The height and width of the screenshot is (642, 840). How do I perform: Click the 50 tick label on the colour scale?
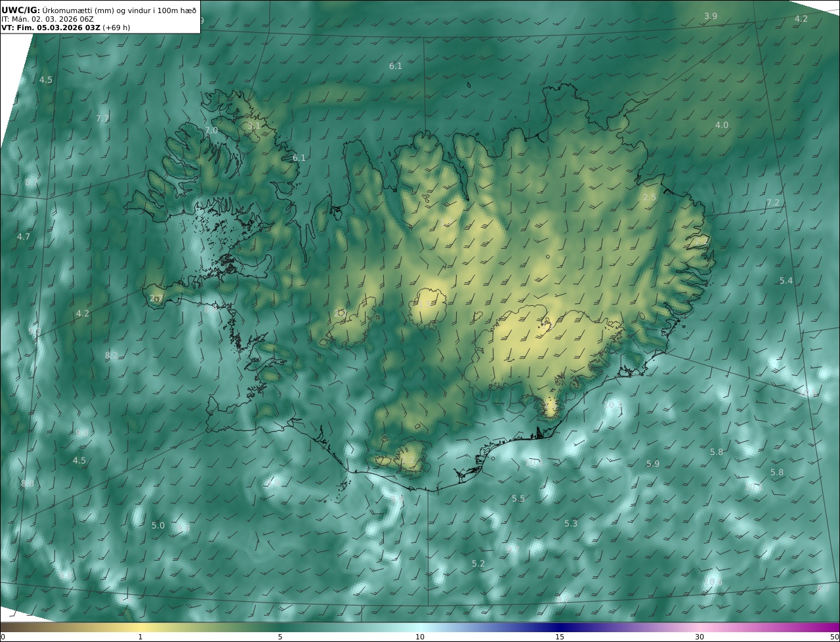(x=834, y=637)
